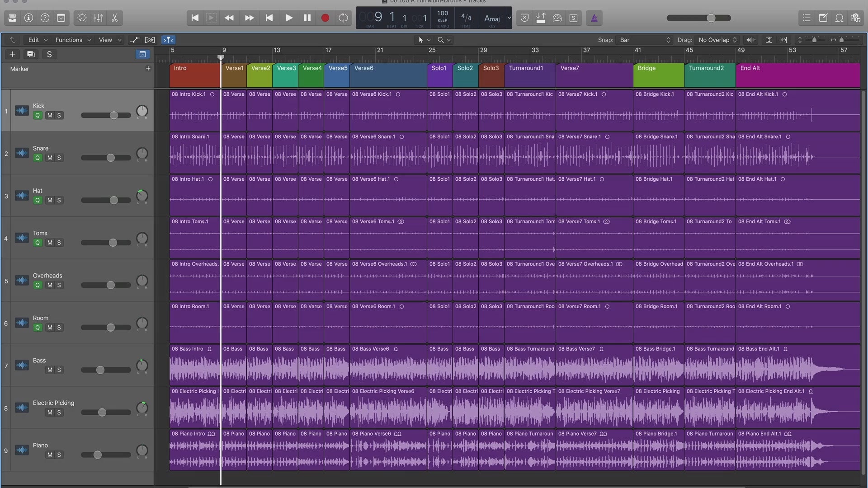Open the Media Browser icon
The height and width of the screenshot is (488, 868).
(855, 18)
